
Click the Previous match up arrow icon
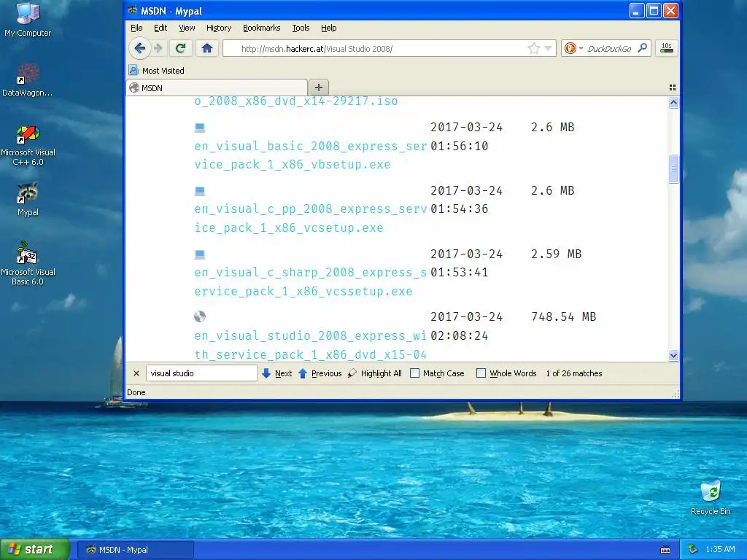click(303, 373)
